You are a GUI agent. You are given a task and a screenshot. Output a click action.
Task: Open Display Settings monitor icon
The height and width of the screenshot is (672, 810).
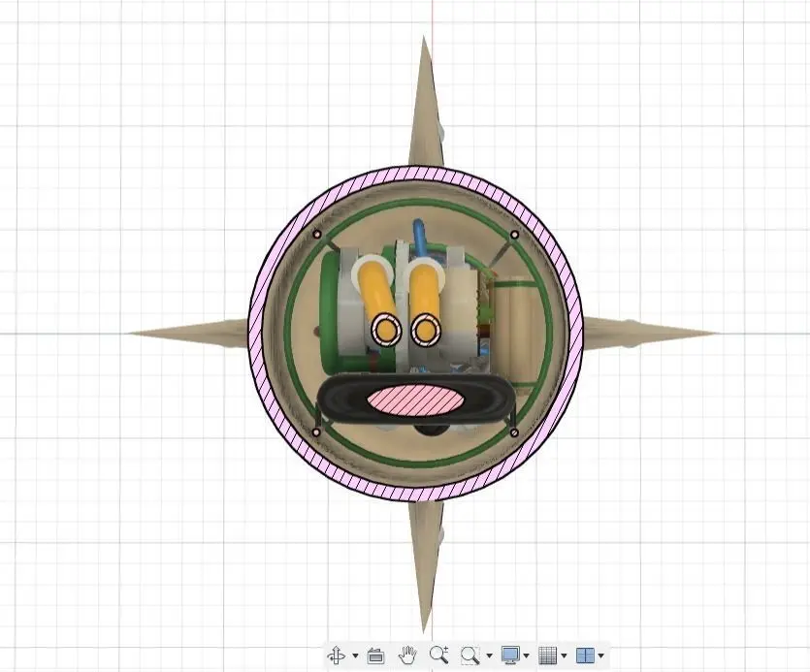(511, 655)
